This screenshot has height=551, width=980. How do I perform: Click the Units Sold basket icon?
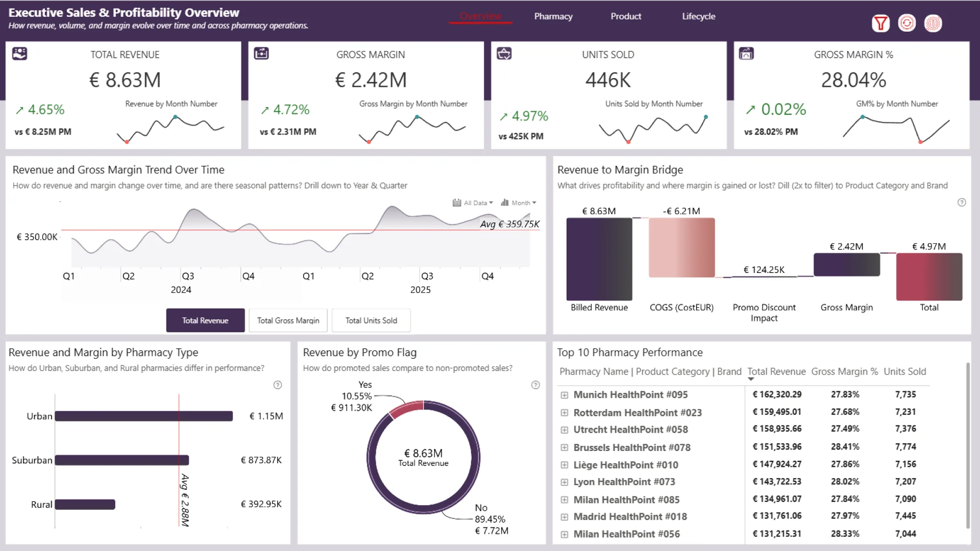pos(504,54)
